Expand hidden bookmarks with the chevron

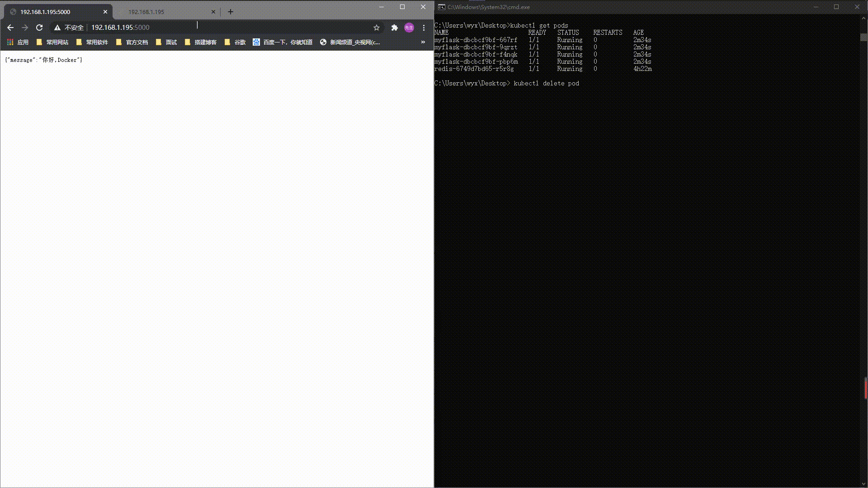coord(423,42)
